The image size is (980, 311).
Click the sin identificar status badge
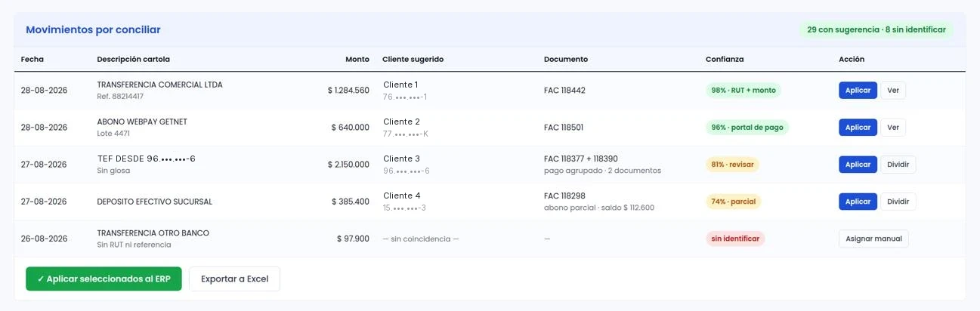[x=735, y=239]
